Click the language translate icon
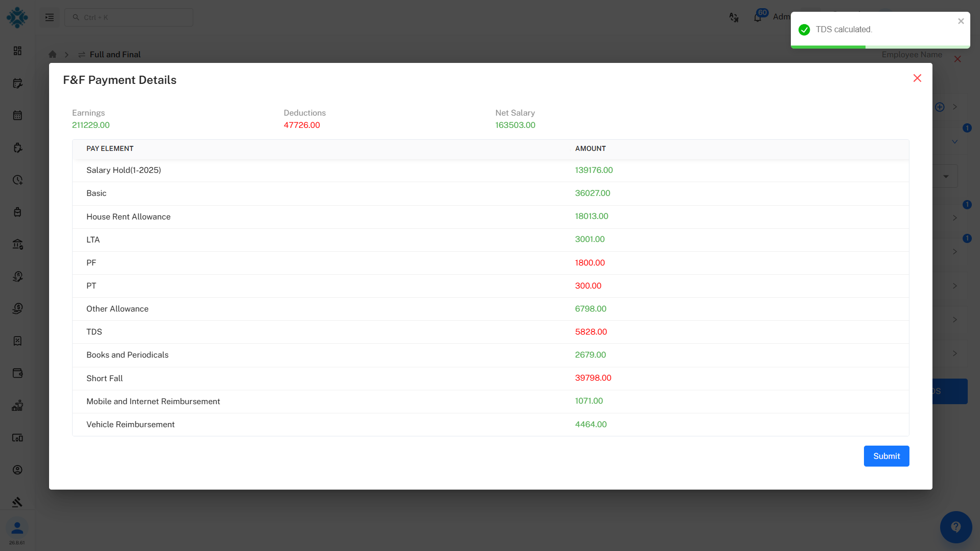The height and width of the screenshot is (551, 980). 734,17
